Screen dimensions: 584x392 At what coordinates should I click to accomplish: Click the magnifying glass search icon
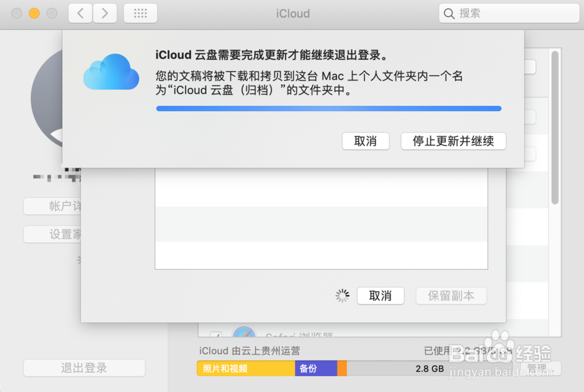pos(449,13)
